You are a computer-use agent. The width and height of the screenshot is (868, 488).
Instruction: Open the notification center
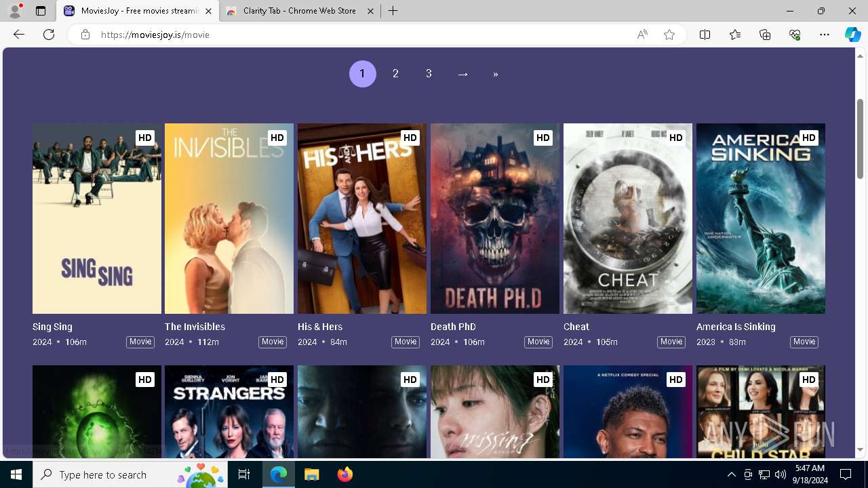tap(846, 474)
